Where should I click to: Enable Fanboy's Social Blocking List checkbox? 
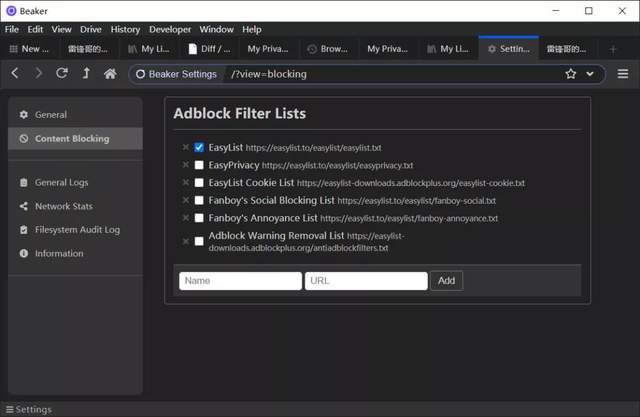tap(199, 200)
